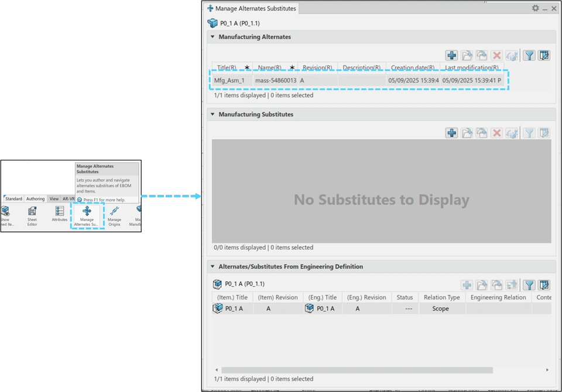
Task: Click the Status column header
Action: (x=405, y=297)
